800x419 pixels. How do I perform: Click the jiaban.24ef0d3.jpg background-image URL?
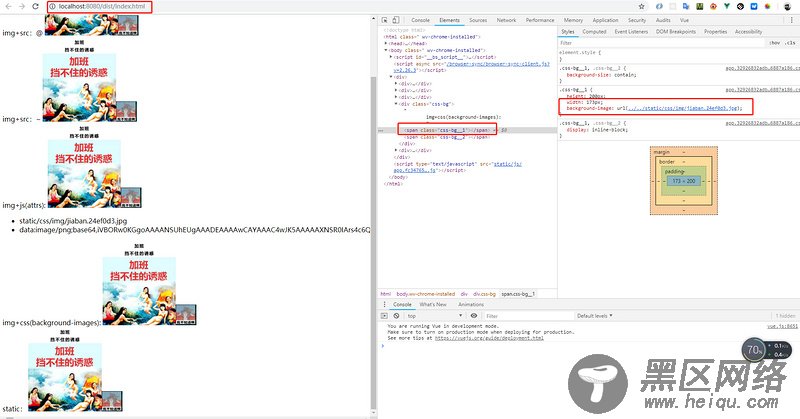point(682,108)
